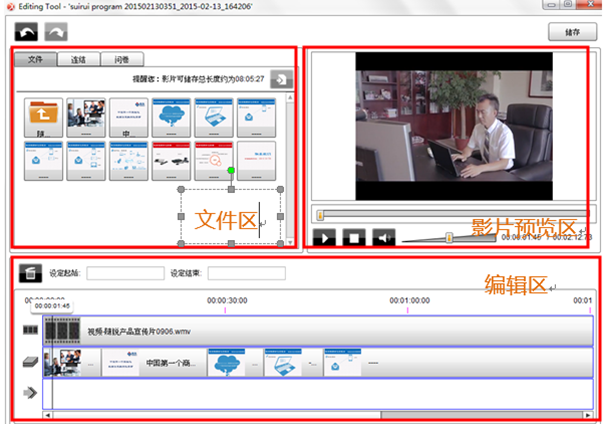The height and width of the screenshot is (424, 604).
Task: Select the slide track layers icon
Action: coord(31,361)
